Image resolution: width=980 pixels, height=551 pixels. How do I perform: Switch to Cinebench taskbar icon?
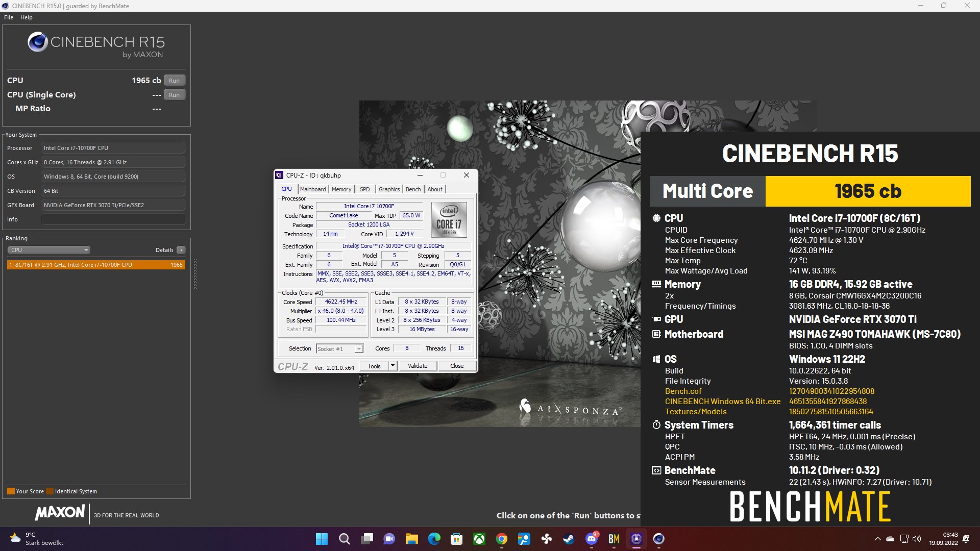click(659, 539)
